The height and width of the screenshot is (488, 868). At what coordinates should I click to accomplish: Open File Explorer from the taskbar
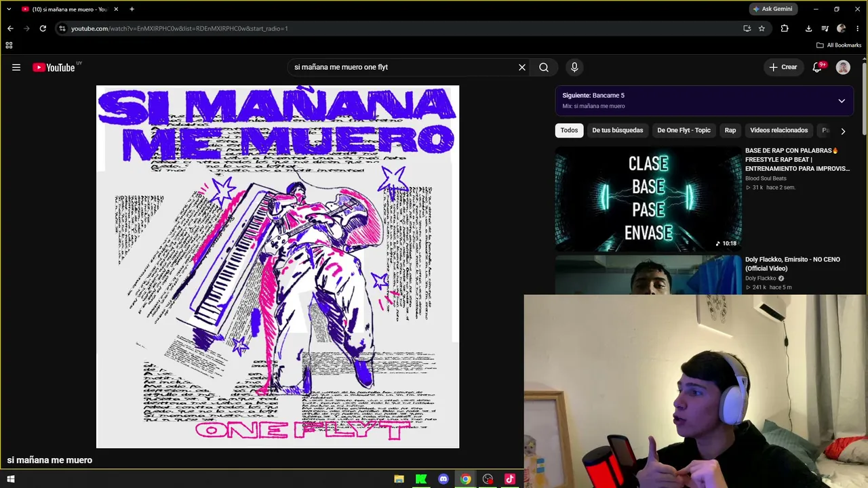point(399,479)
